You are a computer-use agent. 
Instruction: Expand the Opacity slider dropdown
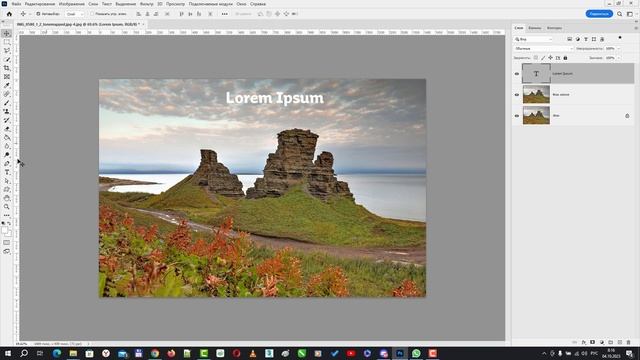click(x=618, y=49)
